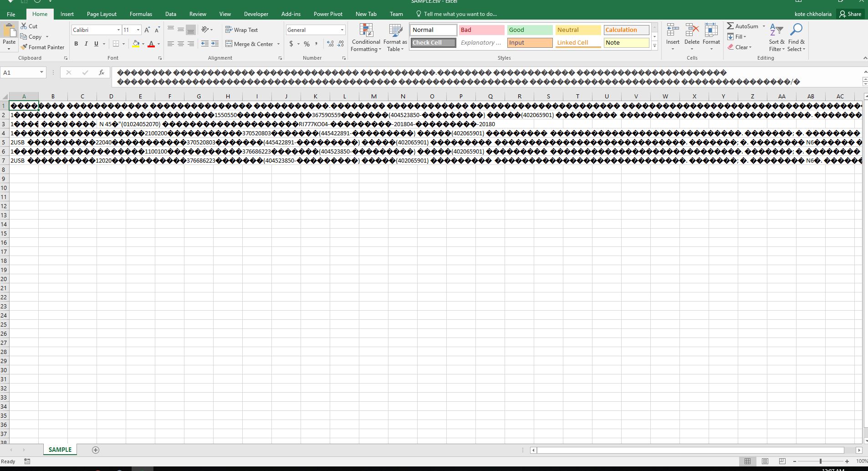Apply the Good cell style
The image size is (868, 471).
(x=530, y=30)
